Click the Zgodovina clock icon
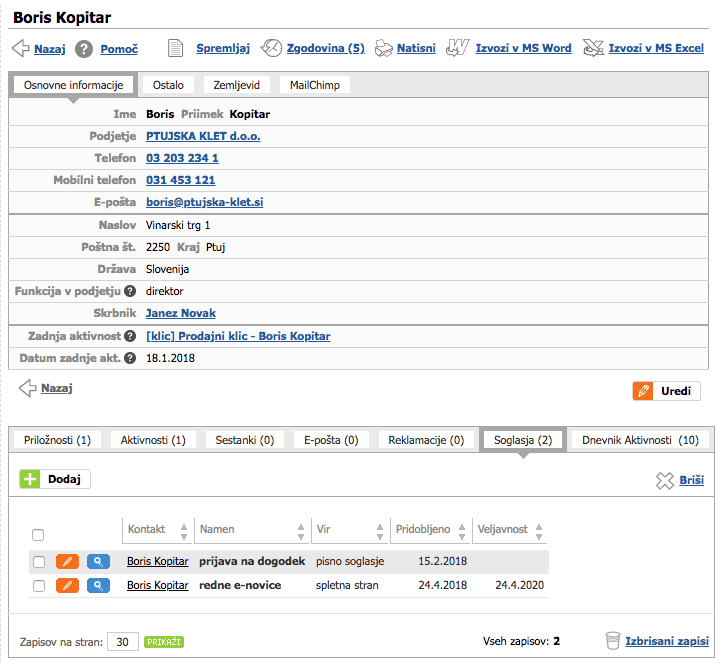This screenshot has width=722, height=664. (x=271, y=48)
